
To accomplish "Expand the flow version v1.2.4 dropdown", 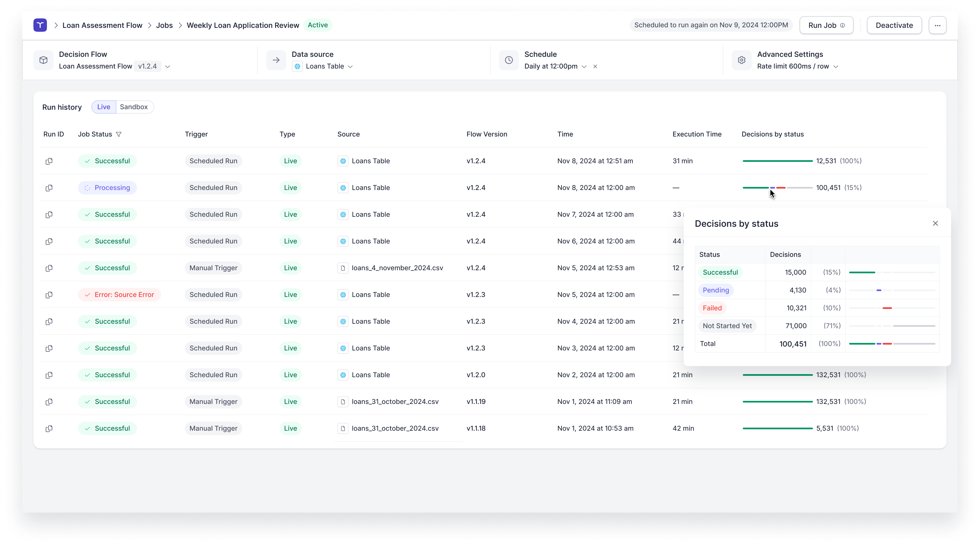I will [x=167, y=67].
